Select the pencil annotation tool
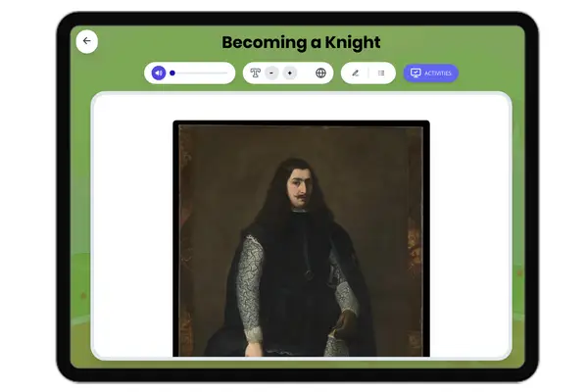This screenshot has width=588, height=392. 355,73
